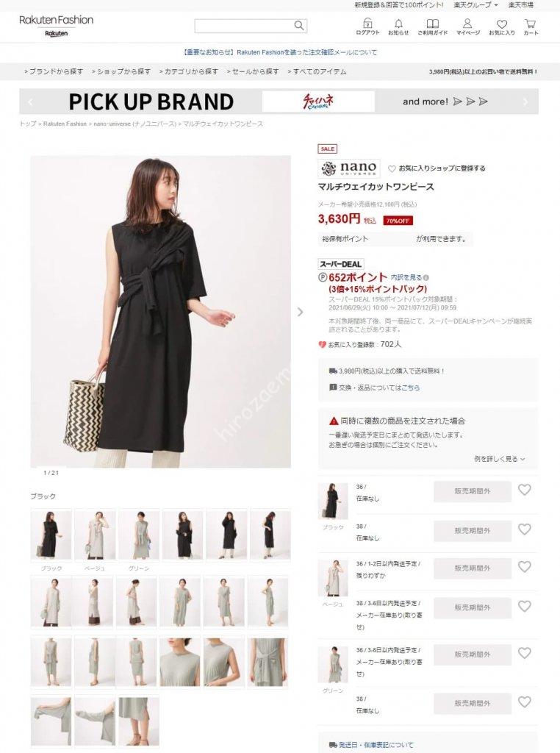This screenshot has width=560, height=753.
Task: Click the ログアウト lock icon
Action: [367, 24]
